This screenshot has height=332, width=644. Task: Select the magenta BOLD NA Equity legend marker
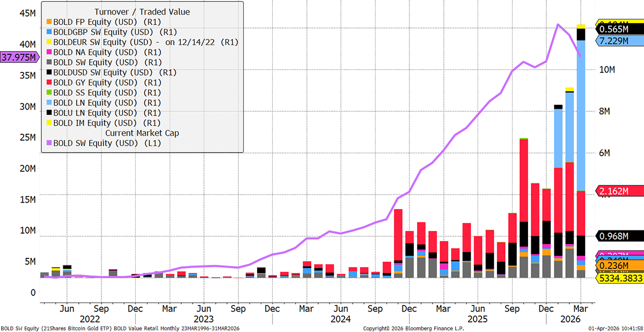coord(48,53)
